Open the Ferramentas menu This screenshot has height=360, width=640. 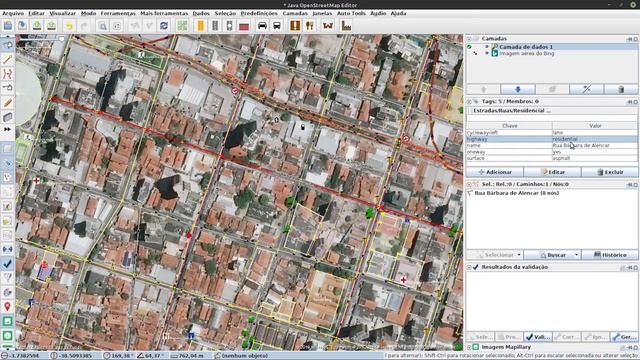(x=118, y=13)
